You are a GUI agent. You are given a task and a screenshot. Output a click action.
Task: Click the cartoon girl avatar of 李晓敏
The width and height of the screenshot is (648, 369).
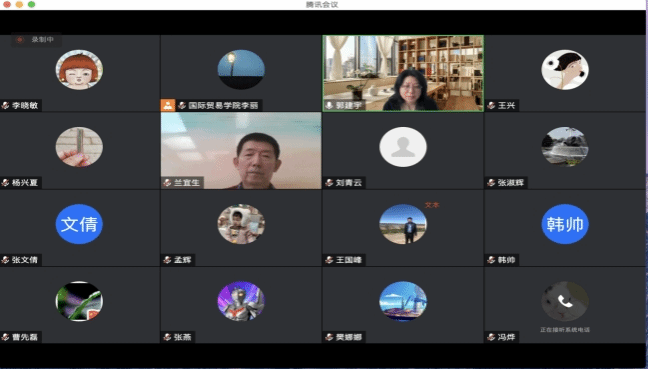pos(79,70)
